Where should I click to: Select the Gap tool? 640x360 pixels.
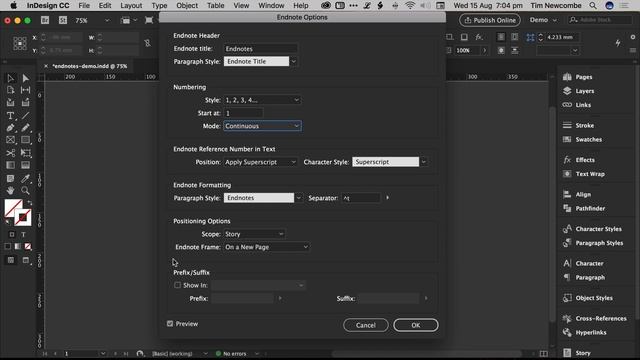pyautogui.click(x=25, y=90)
